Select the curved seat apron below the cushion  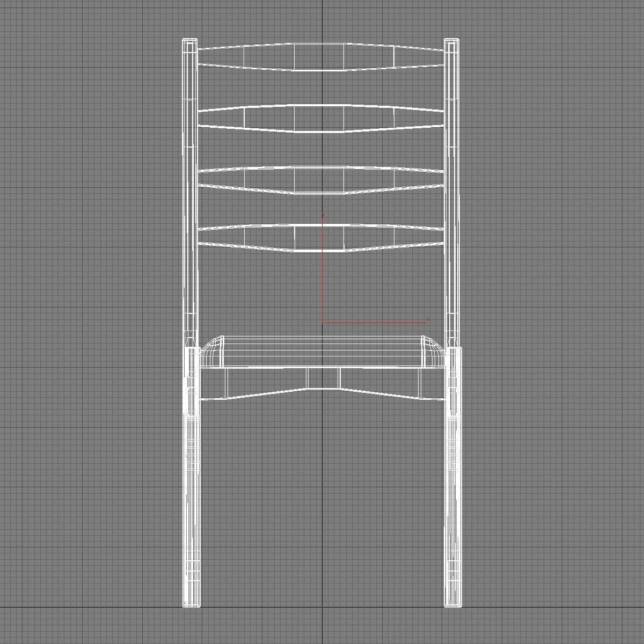(x=321, y=384)
